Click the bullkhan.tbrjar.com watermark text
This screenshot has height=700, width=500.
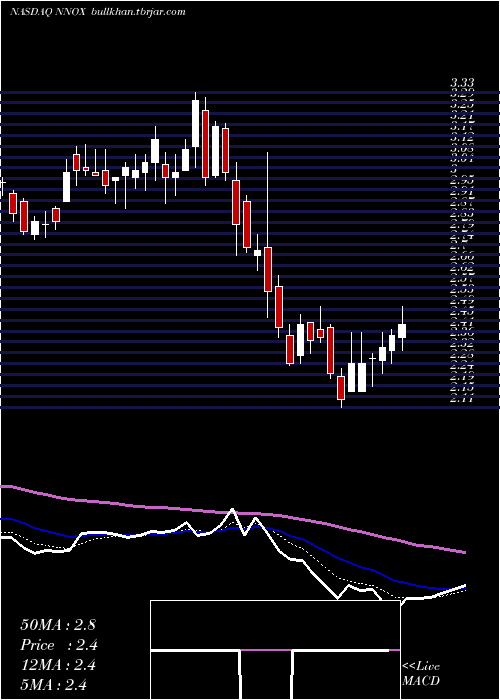pos(138,12)
